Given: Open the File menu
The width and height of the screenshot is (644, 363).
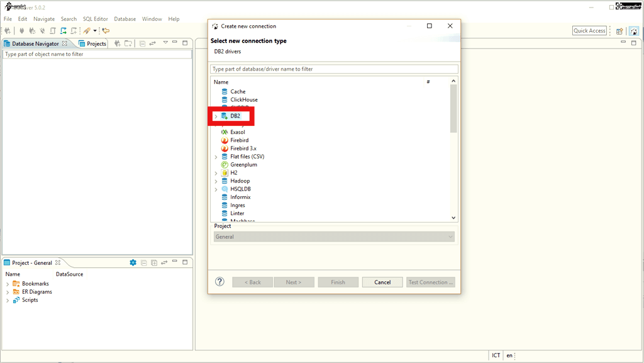Looking at the screenshot, I should (x=8, y=19).
